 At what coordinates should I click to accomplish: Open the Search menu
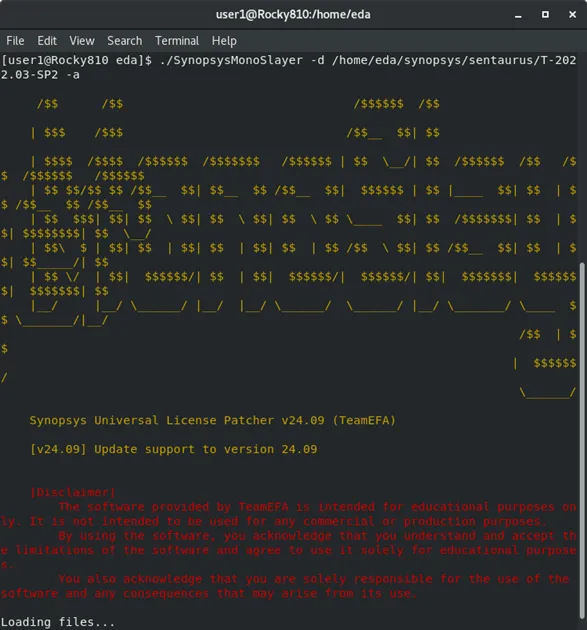click(x=125, y=41)
